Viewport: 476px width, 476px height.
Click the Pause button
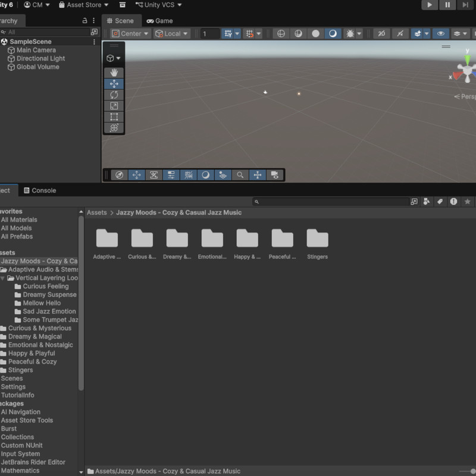[447, 5]
